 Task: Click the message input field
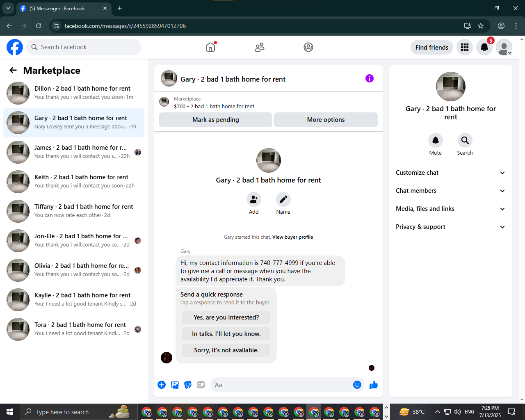pos(283,385)
